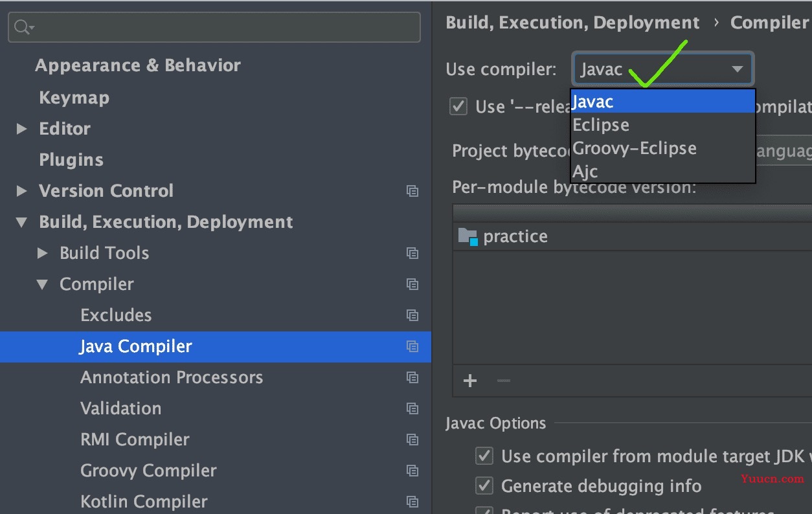Open Appearance & Behavior settings
The width and height of the screenshot is (812, 514).
coord(138,65)
